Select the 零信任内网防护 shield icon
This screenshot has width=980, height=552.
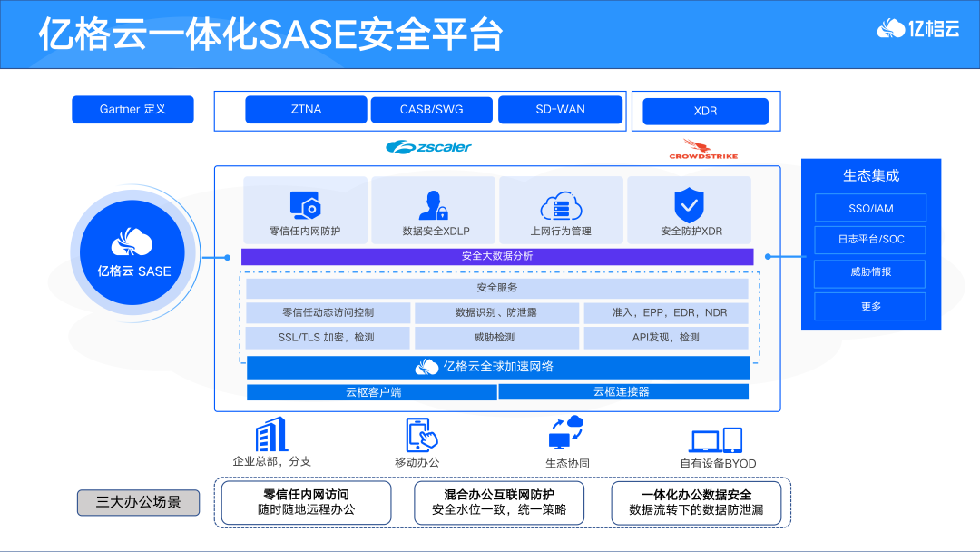[x=305, y=204]
